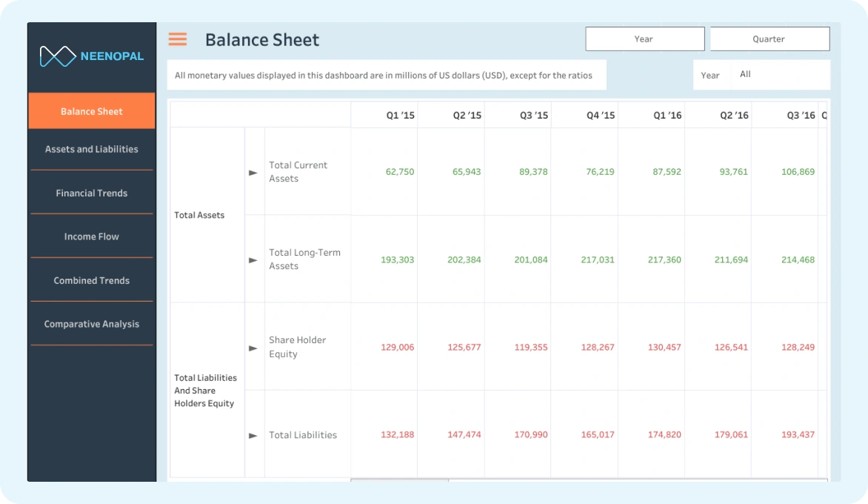The image size is (868, 504).
Task: Select the value 129,006
Action: 398,348
